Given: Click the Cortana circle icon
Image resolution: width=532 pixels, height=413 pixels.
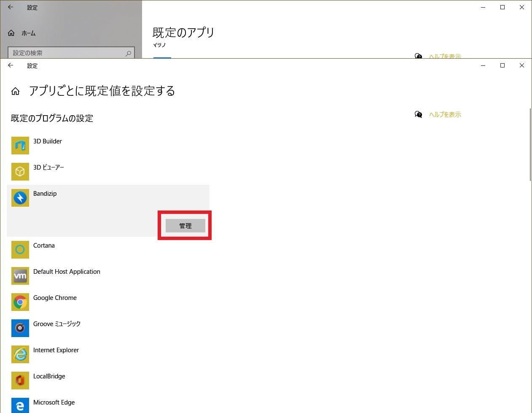Looking at the screenshot, I should (20, 250).
